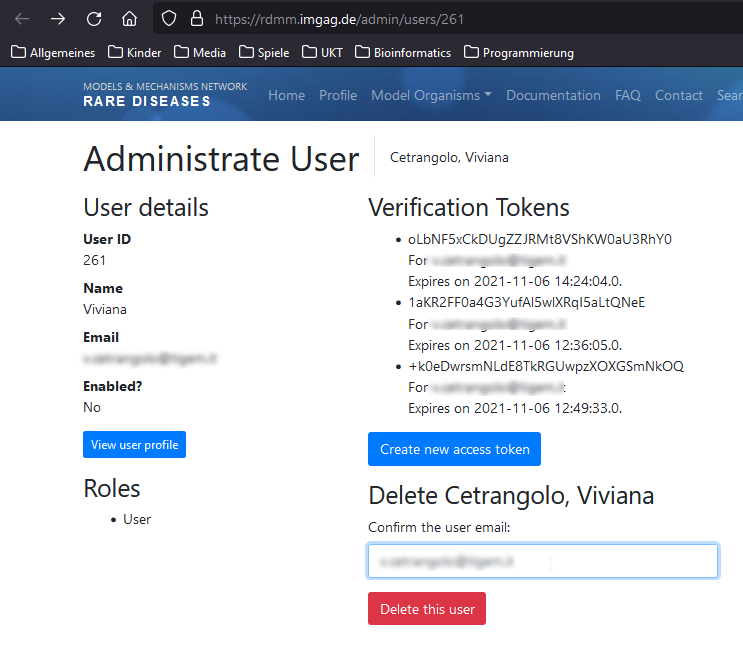Open the Kinder bookmark folder
This screenshot has height=653, width=743.
click(135, 52)
